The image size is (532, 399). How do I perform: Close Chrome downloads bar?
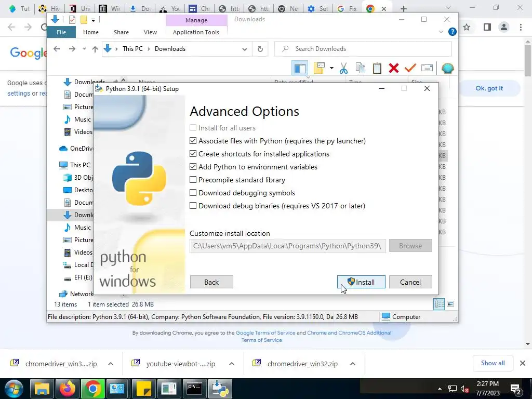[523, 363]
